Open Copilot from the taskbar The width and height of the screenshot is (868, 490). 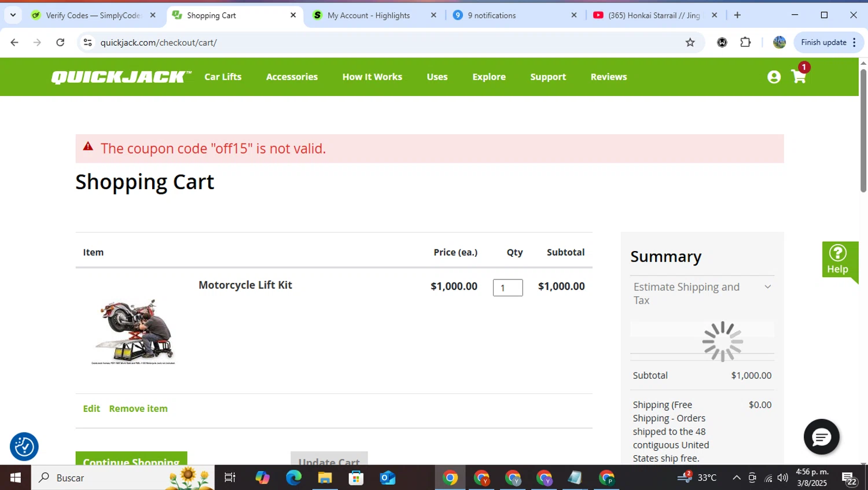[262, 477]
